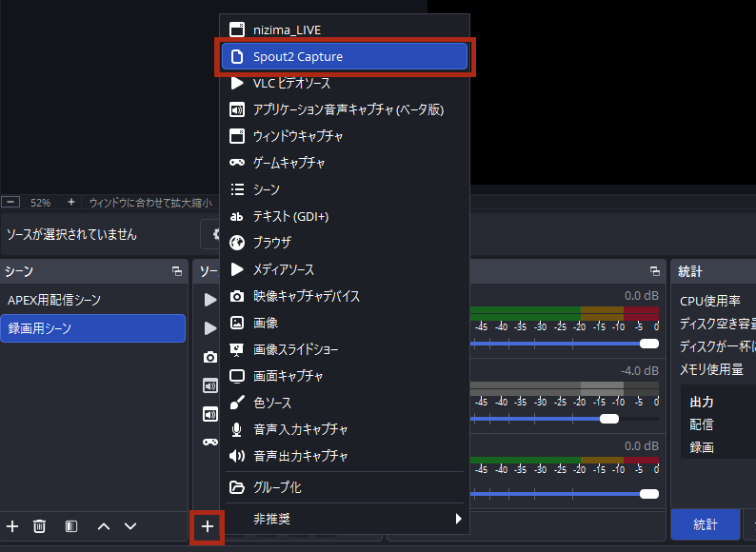
Task: Undock the シーン panel
Action: 177,271
